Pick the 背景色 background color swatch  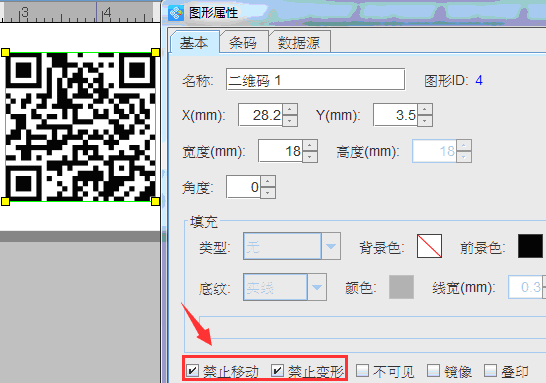click(x=429, y=246)
